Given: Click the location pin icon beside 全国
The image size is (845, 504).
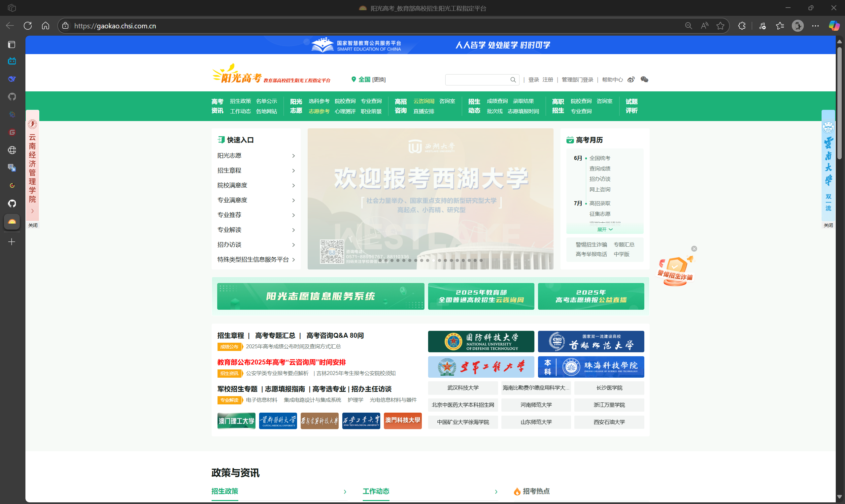Looking at the screenshot, I should click(354, 79).
